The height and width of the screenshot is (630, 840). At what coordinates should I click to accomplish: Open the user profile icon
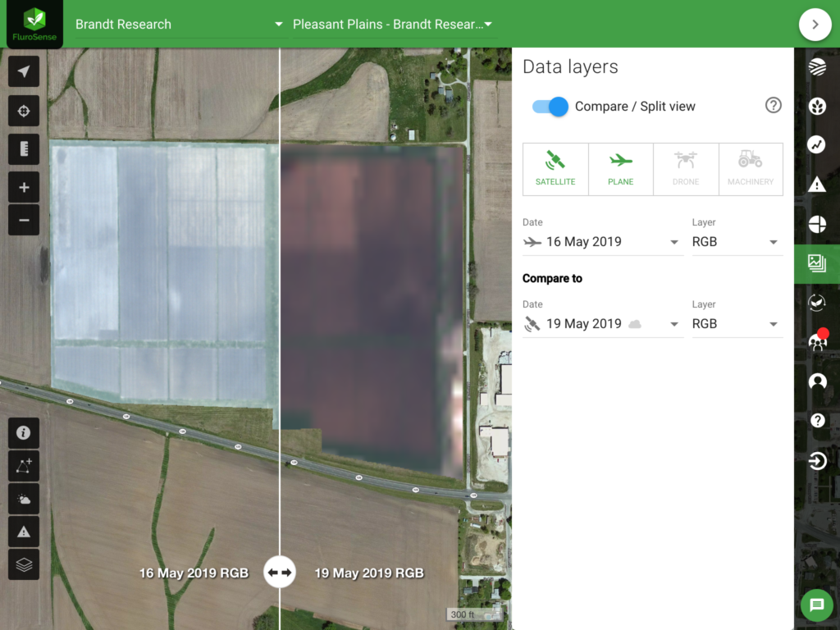pyautogui.click(x=817, y=381)
